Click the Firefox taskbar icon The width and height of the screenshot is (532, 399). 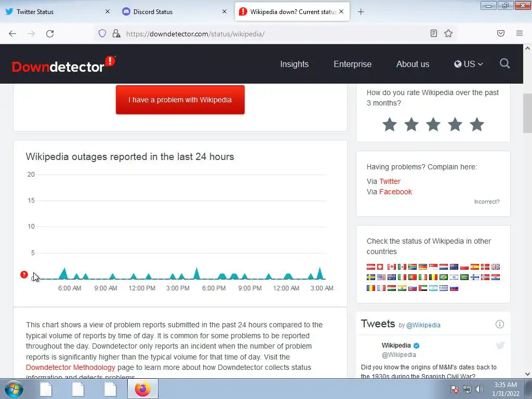pos(142,389)
